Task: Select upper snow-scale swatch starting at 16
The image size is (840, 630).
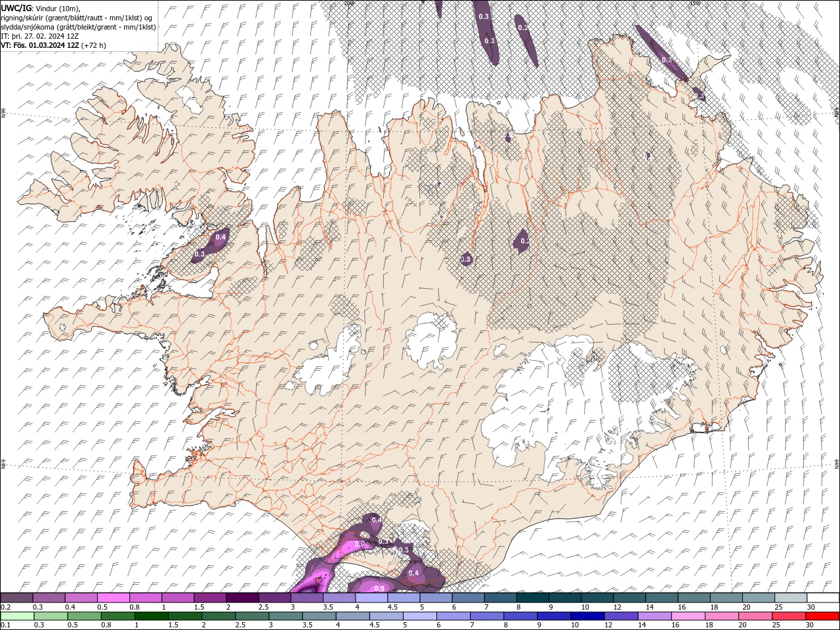Action: [694, 598]
